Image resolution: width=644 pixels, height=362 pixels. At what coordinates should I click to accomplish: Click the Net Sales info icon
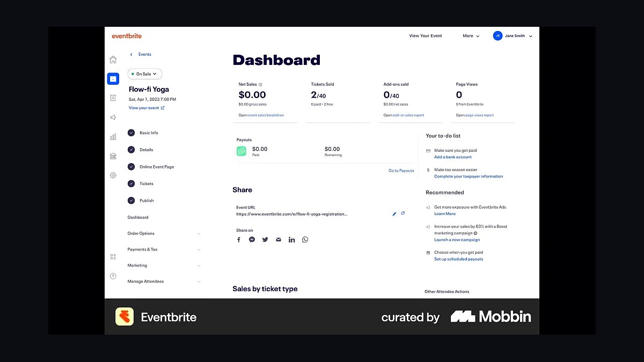coord(260,84)
